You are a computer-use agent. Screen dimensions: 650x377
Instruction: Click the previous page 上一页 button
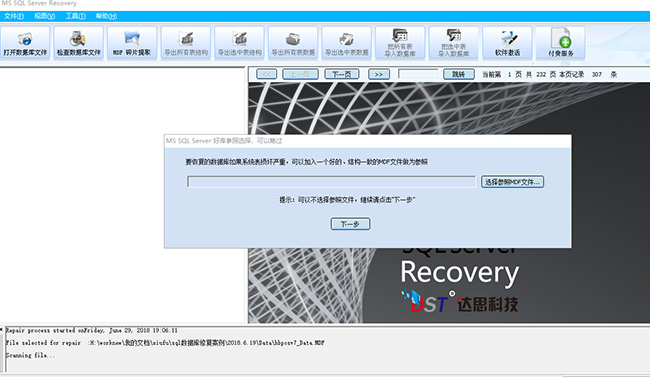coord(300,74)
